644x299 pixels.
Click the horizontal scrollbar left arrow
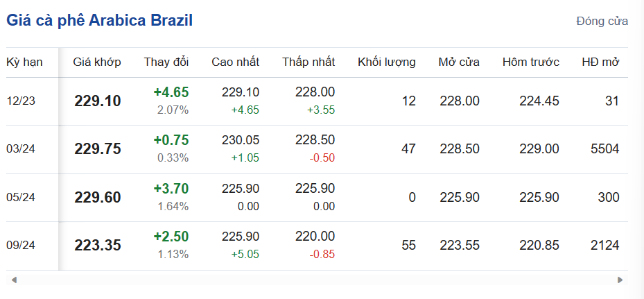(x=14, y=280)
